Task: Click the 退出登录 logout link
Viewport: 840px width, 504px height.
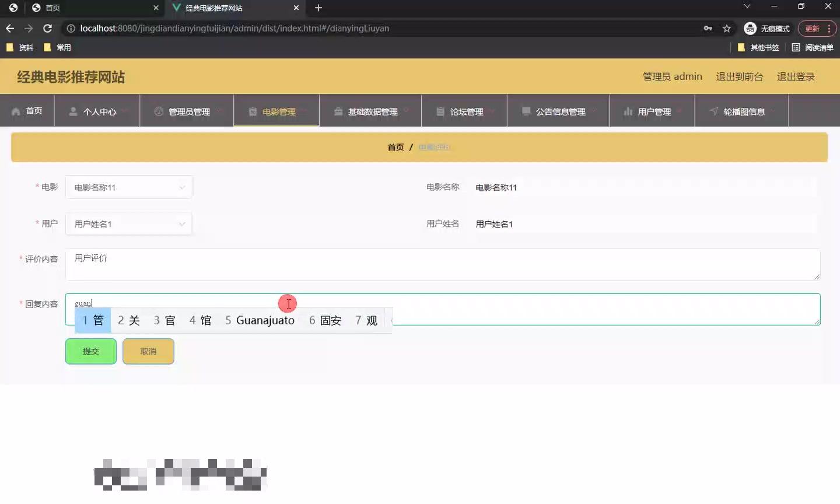Action: pos(796,76)
